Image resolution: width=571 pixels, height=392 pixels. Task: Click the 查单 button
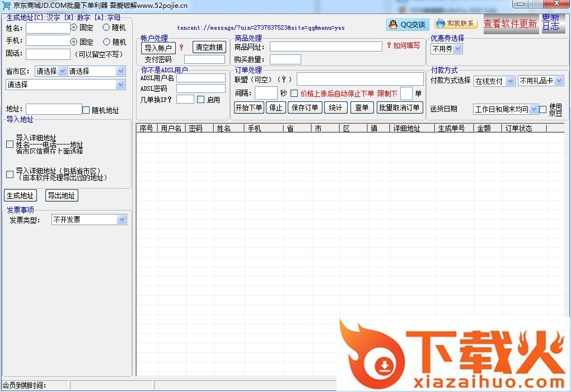click(361, 108)
